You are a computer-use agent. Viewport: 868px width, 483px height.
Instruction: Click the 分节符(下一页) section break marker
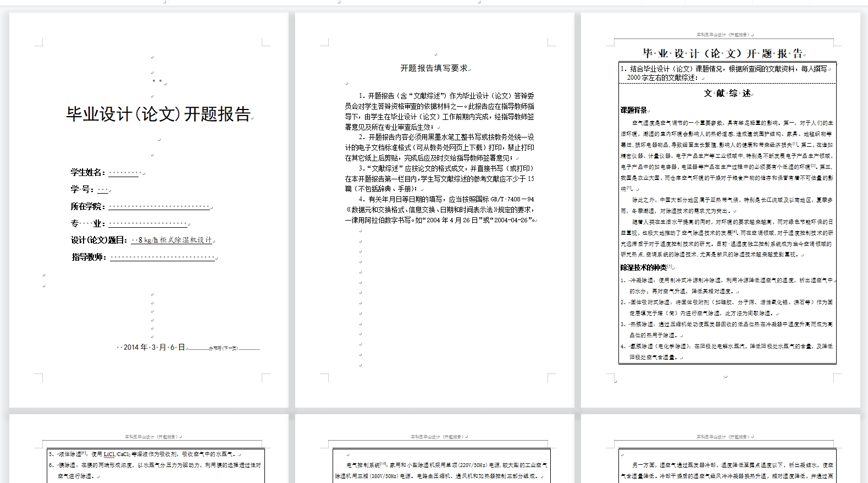click(x=223, y=348)
